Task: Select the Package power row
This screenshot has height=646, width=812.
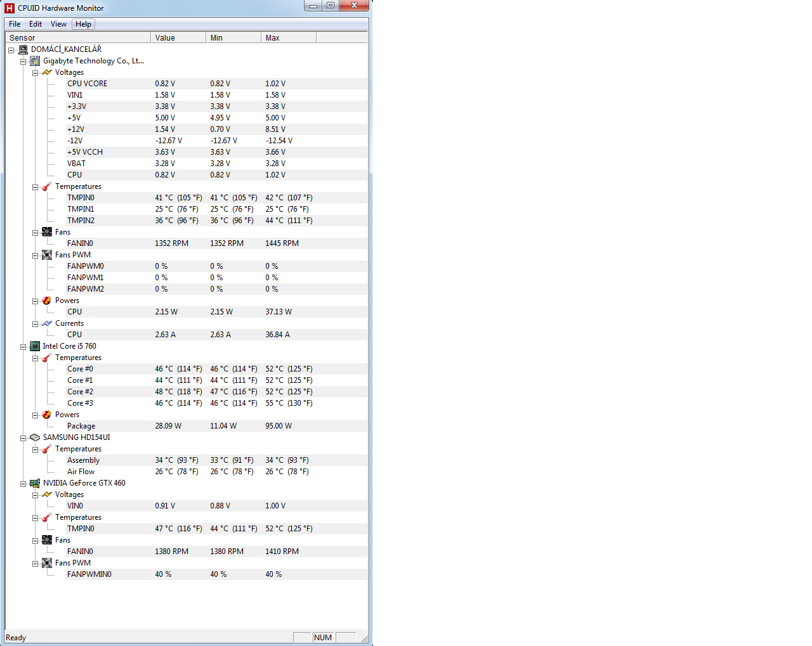Action: click(x=217, y=426)
